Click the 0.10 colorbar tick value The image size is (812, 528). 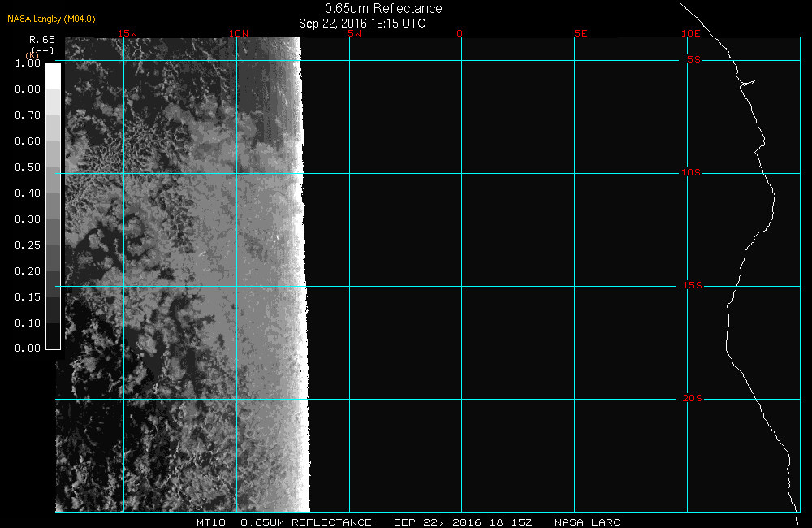pos(28,322)
